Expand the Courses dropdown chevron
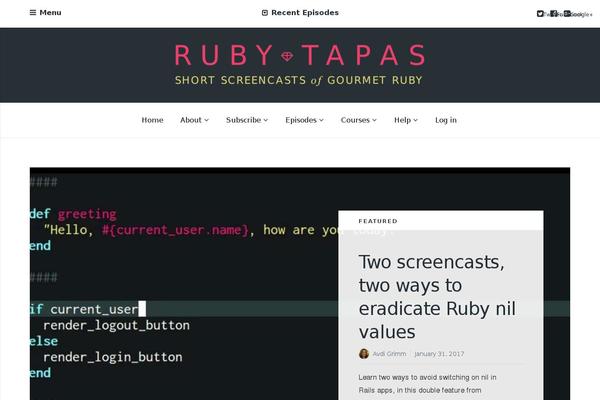 375,120
